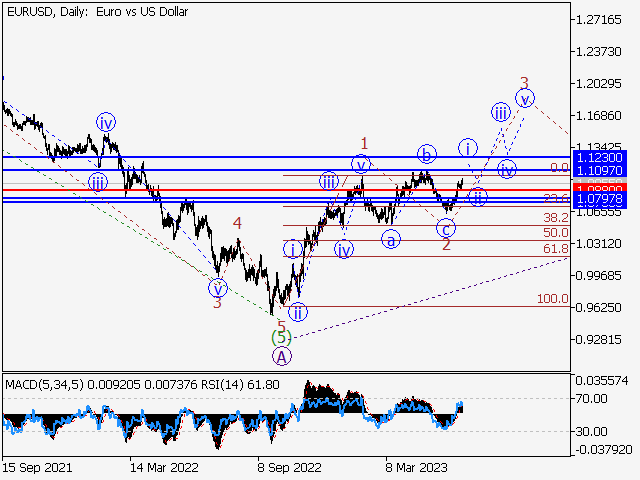Screen dimensions: 640x480
Task: Click the red wave 1 label
Action: [364, 143]
